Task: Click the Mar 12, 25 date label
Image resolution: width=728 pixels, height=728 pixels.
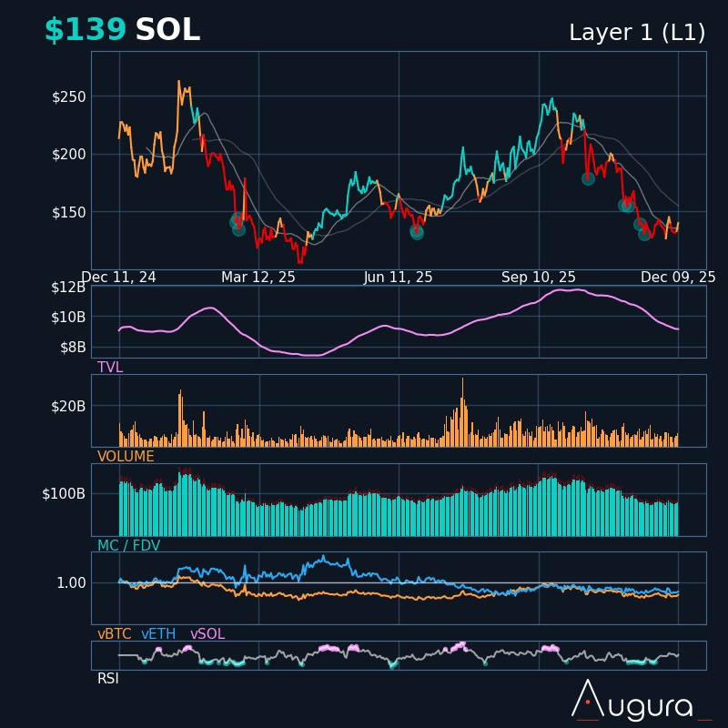Action: coord(258,278)
